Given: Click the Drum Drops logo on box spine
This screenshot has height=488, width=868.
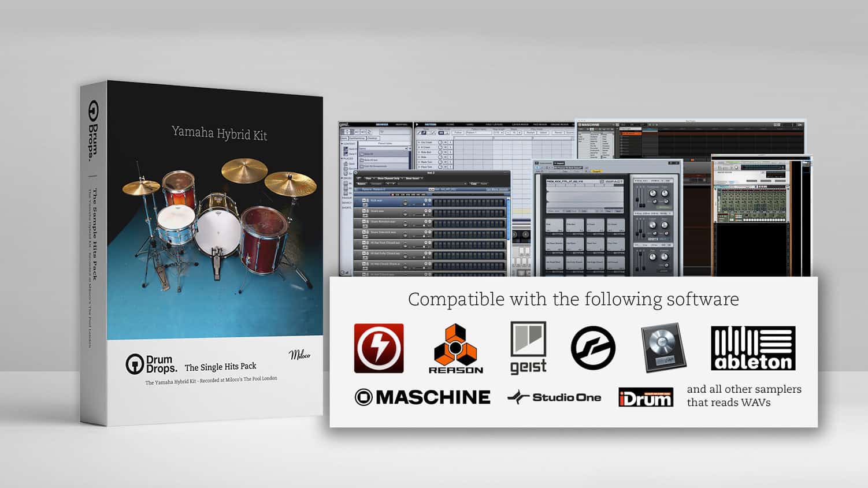Looking at the screenshot, I should pos(93,131).
